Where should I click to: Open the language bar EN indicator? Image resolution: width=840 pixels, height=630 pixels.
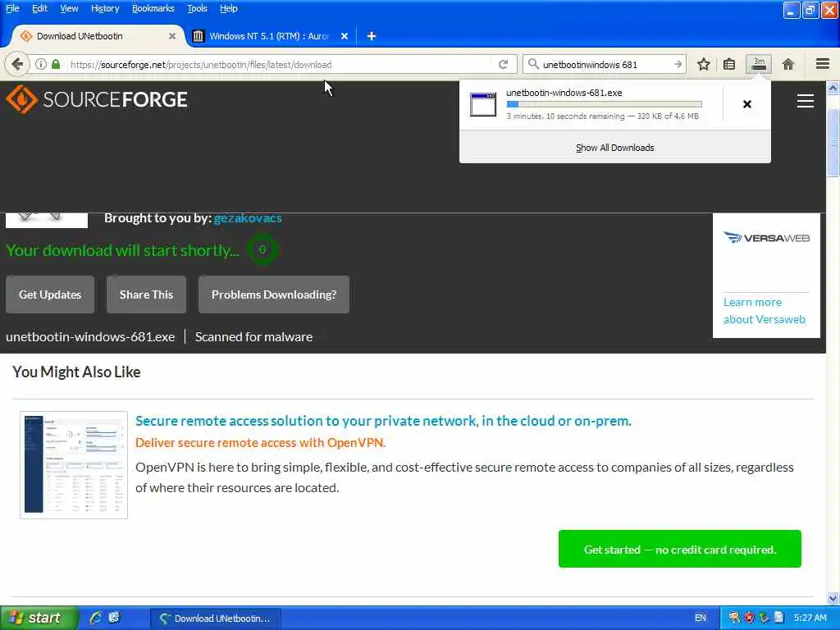click(x=701, y=618)
